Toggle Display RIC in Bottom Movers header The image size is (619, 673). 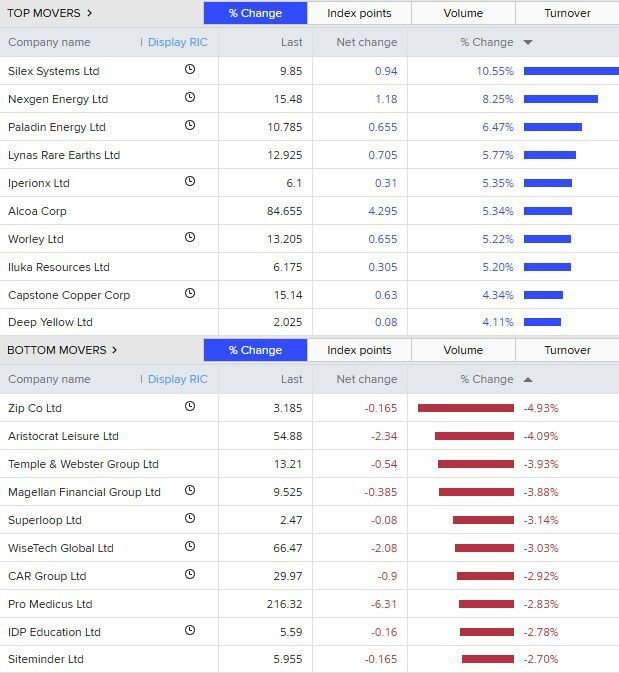[177, 379]
